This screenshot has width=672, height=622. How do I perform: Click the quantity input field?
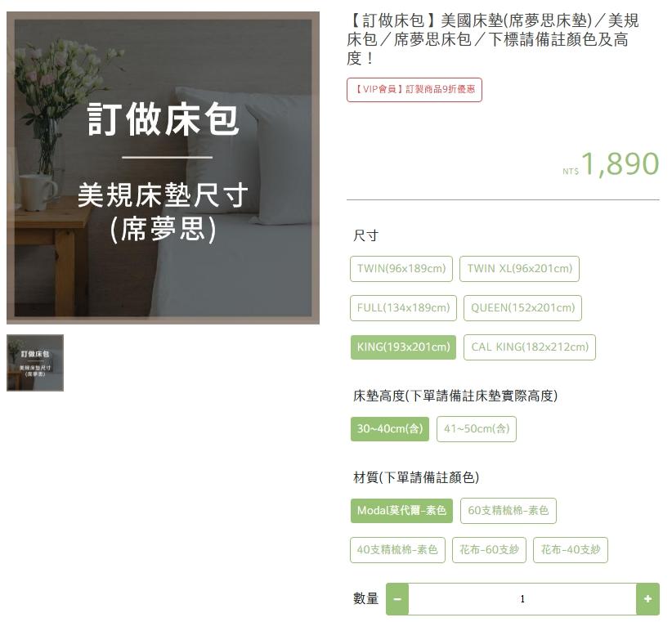click(522, 599)
